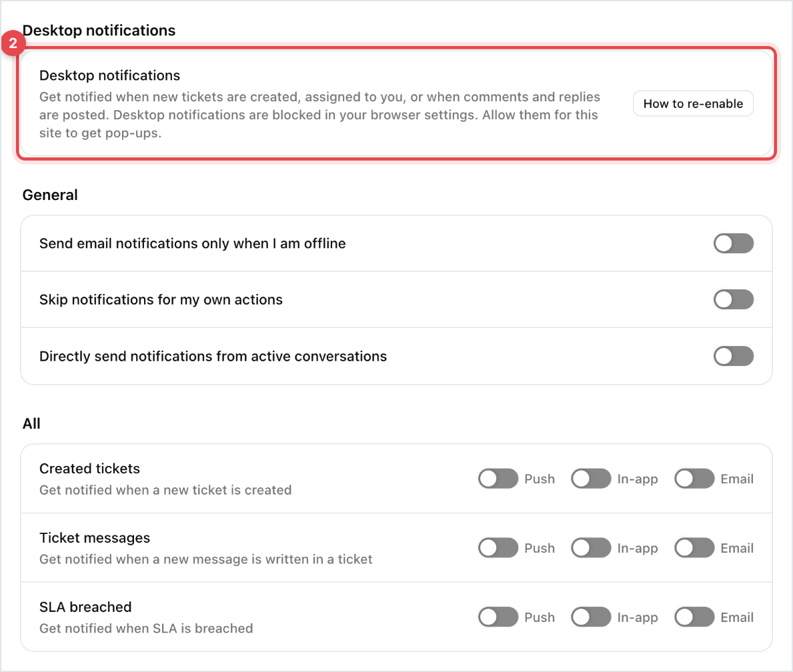
Task: Click 'Get notified when a new message is written'
Action: coord(206,559)
